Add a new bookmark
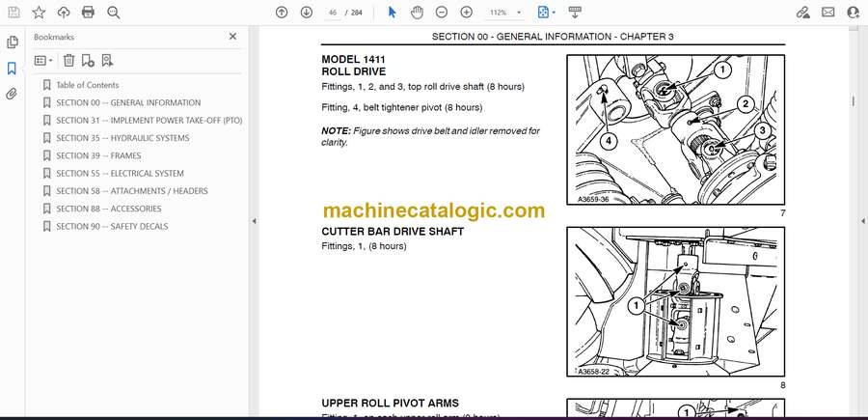The height and width of the screenshot is (420, 868). [x=88, y=61]
